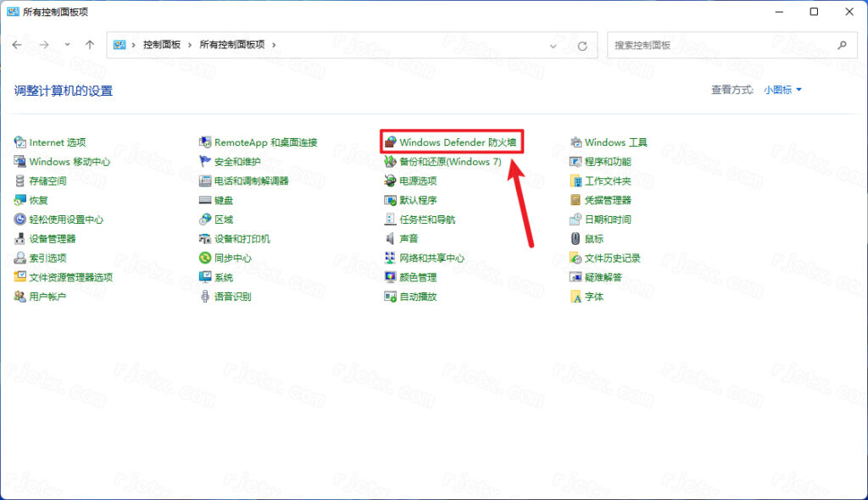The image size is (868, 500).
Task: Open the 安全和维护 flag icon
Action: coord(205,162)
